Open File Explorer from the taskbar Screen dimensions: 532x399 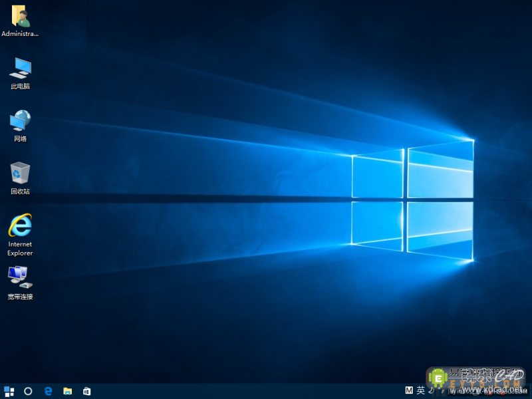click(x=68, y=391)
